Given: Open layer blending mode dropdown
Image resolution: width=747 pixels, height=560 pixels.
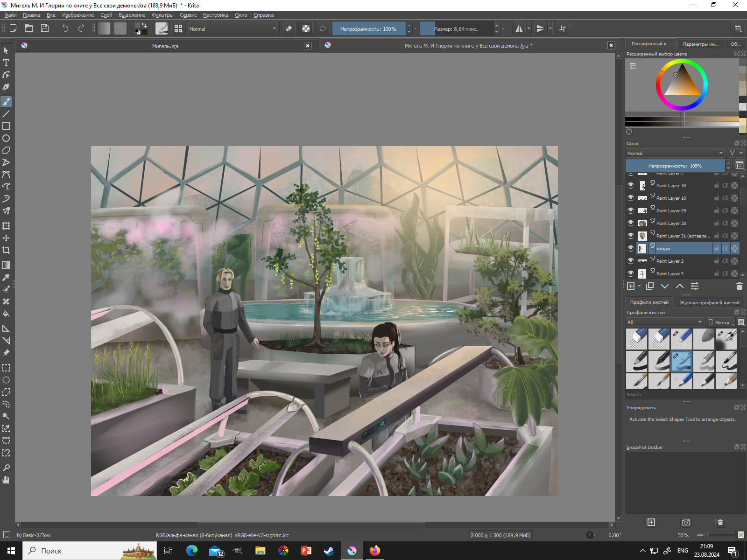Looking at the screenshot, I should point(675,153).
